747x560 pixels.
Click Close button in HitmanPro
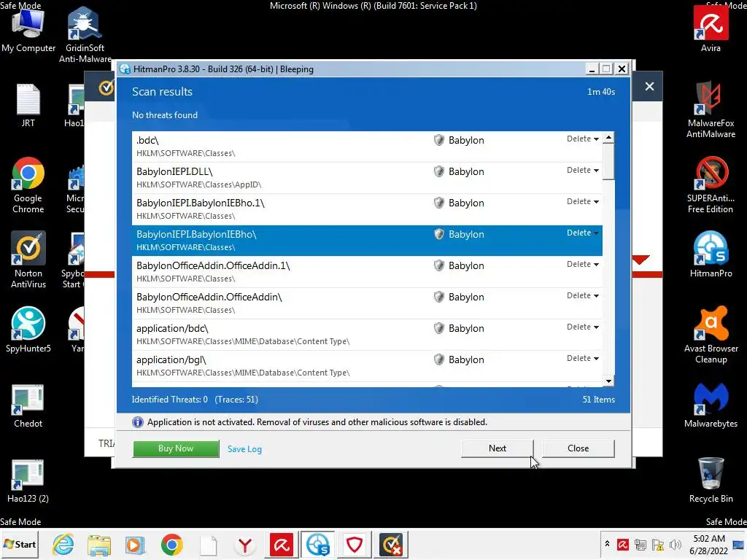578,448
